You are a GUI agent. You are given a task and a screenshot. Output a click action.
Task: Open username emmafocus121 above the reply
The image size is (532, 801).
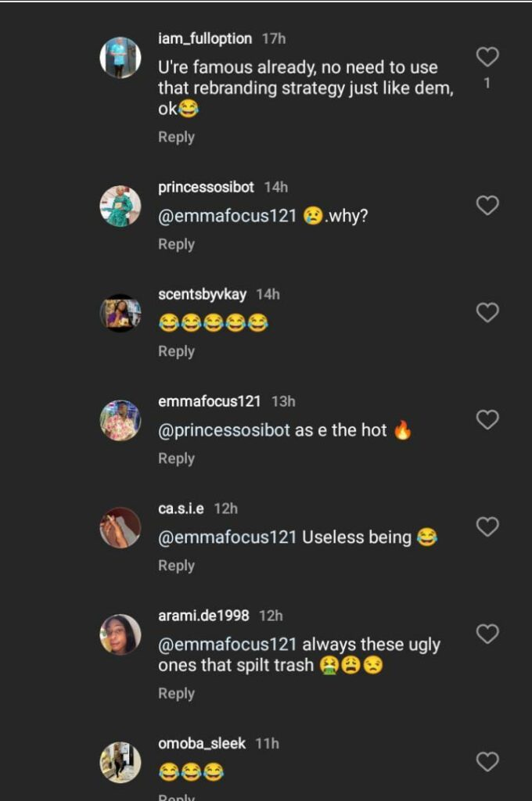(209, 401)
